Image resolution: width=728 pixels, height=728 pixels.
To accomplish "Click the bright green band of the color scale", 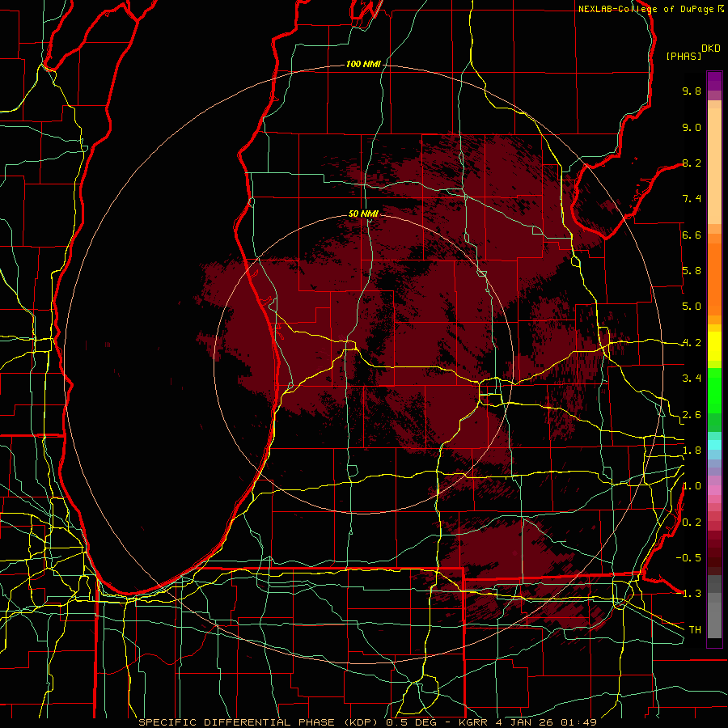I will tap(714, 391).
